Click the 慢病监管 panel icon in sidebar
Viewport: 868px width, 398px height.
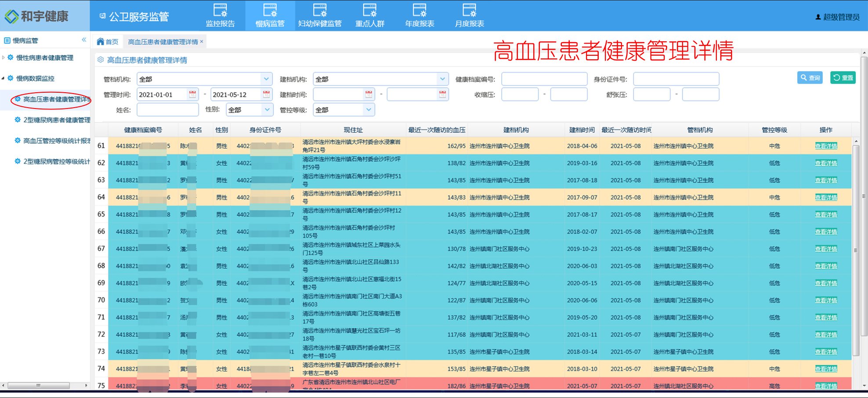(6, 40)
